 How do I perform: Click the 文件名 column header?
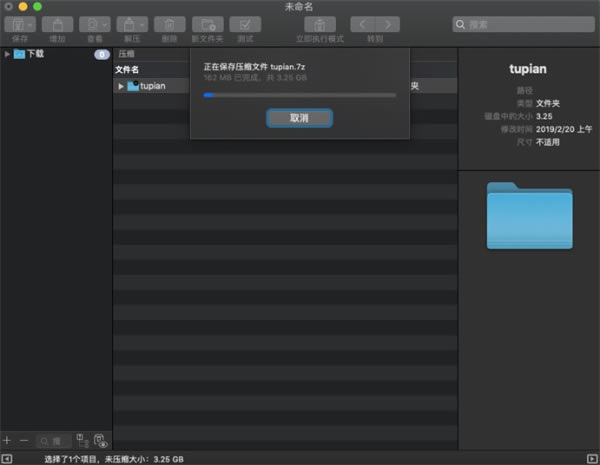[127, 70]
